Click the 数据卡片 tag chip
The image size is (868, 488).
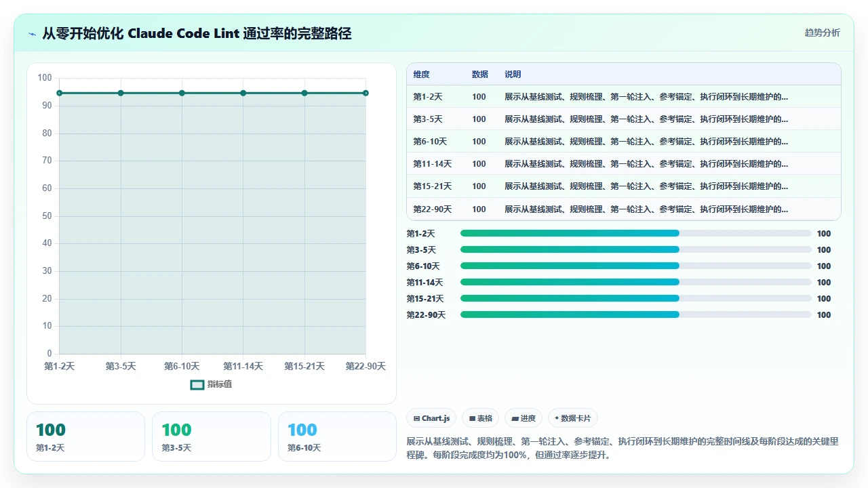pyautogui.click(x=572, y=418)
